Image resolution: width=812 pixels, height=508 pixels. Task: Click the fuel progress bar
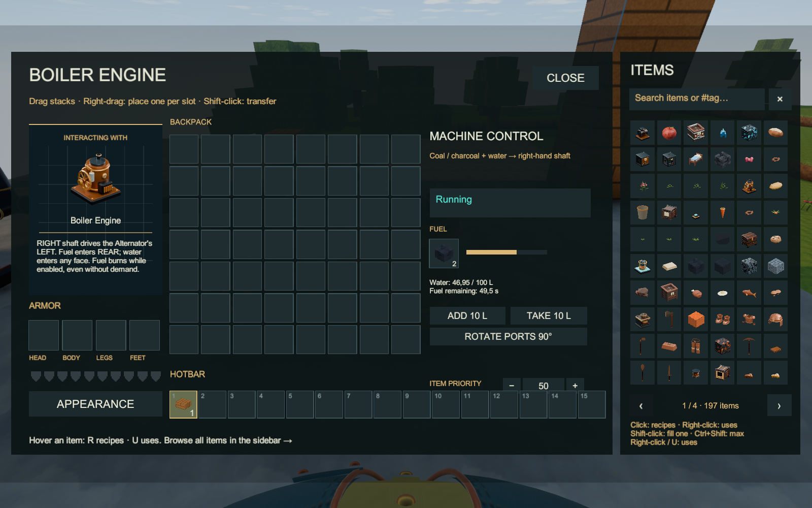click(506, 252)
